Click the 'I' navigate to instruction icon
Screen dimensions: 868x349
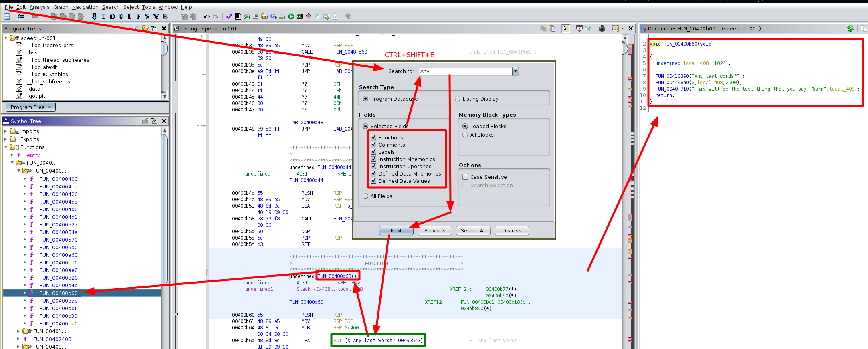103,16
